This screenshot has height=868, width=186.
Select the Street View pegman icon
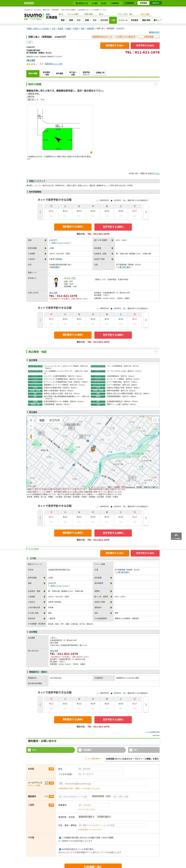(x=31, y=436)
